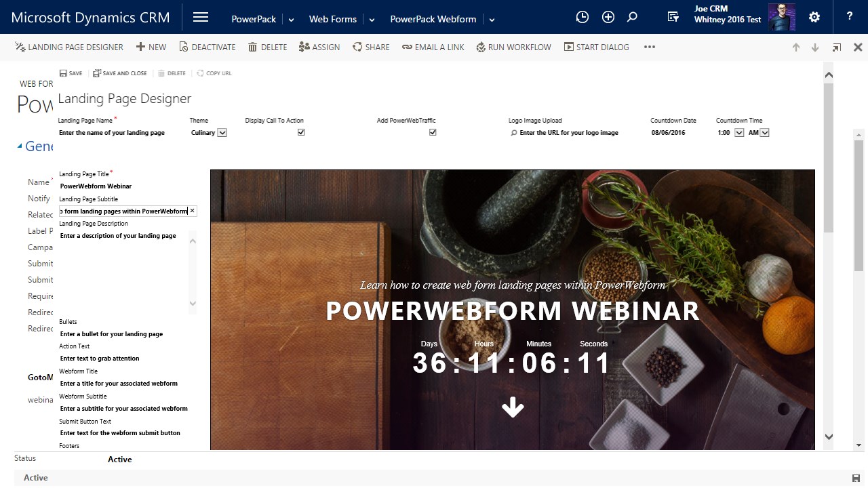This screenshot has width=868, height=488.
Task: Collapse the General section
Action: [20, 146]
